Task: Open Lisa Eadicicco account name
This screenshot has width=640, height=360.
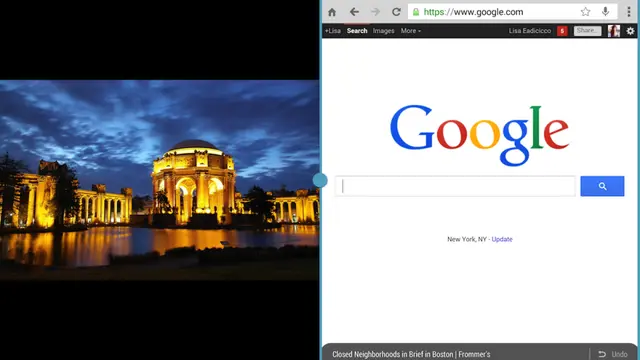Action: click(x=529, y=31)
